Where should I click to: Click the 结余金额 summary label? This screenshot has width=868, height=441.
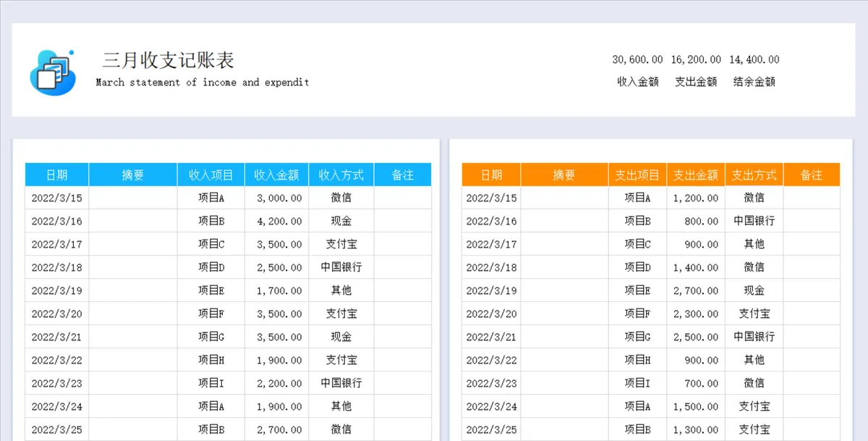click(x=754, y=82)
